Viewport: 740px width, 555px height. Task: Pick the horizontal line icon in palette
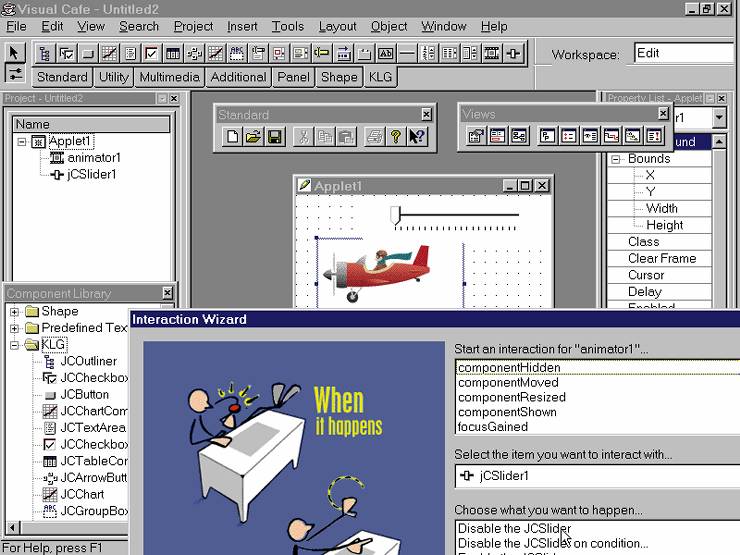click(407, 53)
